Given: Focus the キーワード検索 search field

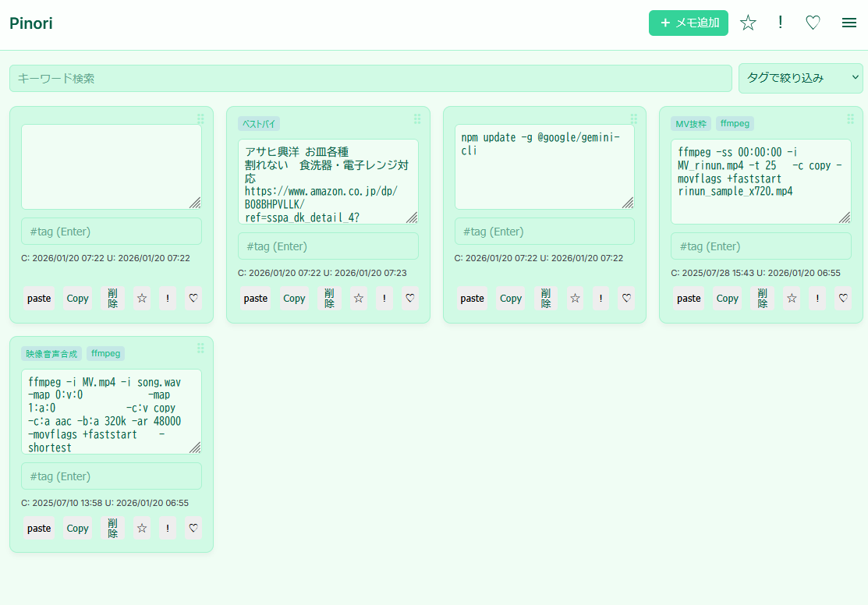Looking at the screenshot, I should pyautogui.click(x=370, y=78).
